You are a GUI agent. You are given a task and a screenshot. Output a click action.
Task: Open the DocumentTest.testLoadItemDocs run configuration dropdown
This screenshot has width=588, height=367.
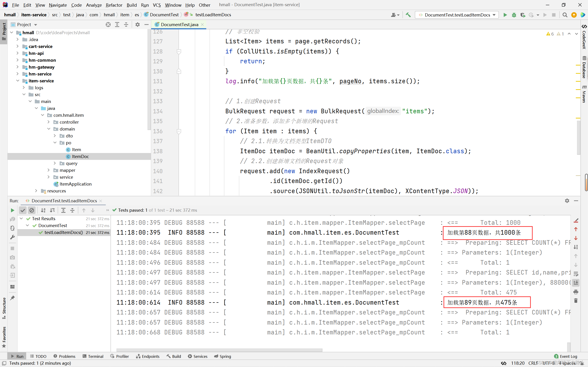(x=457, y=15)
